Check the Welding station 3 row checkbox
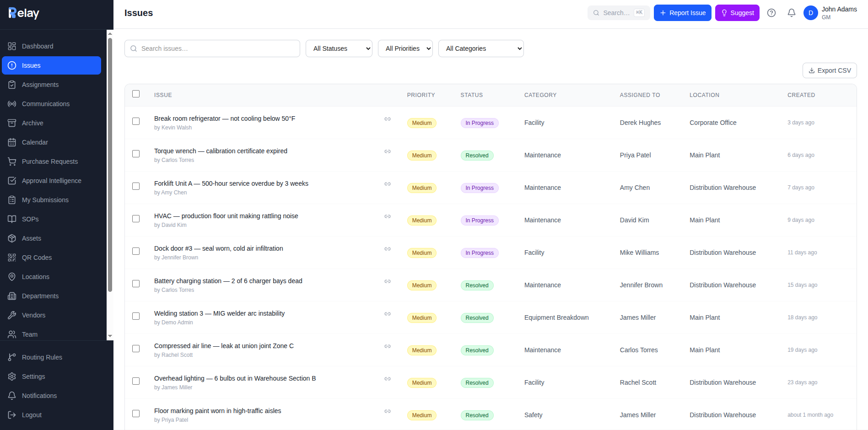 [136, 316]
